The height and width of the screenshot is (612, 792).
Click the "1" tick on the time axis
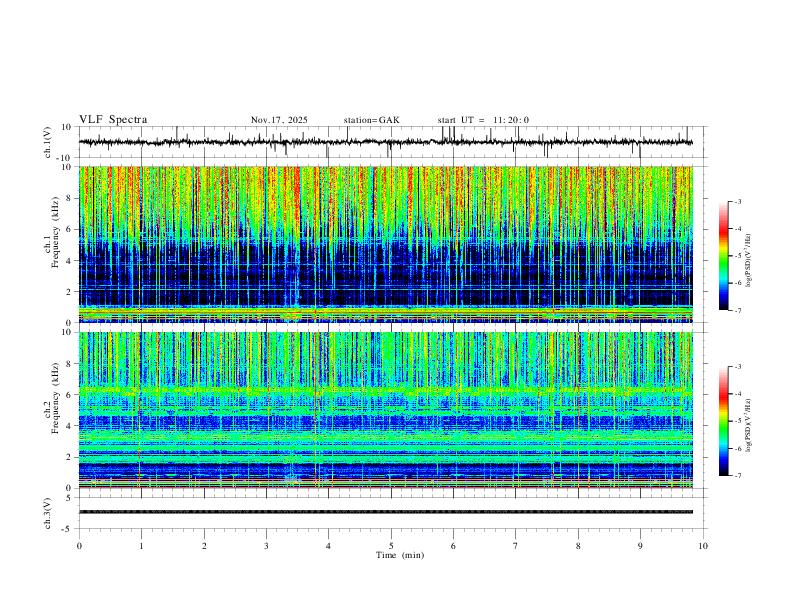[x=141, y=546]
